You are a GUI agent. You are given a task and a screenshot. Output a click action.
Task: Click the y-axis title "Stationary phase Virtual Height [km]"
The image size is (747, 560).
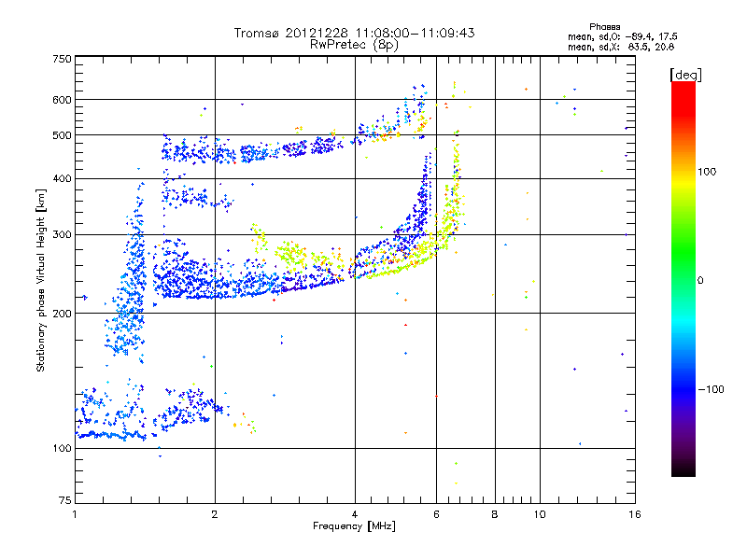click(x=40, y=281)
